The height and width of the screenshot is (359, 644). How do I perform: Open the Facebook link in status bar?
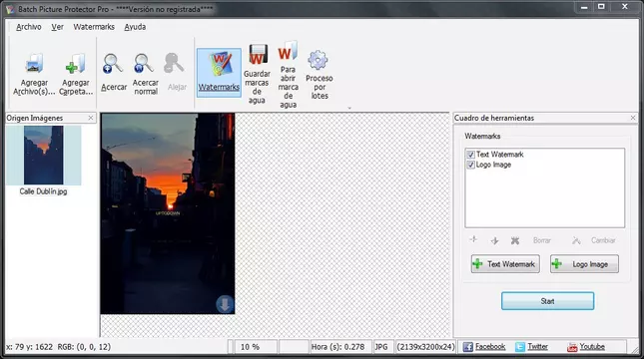[x=484, y=347]
